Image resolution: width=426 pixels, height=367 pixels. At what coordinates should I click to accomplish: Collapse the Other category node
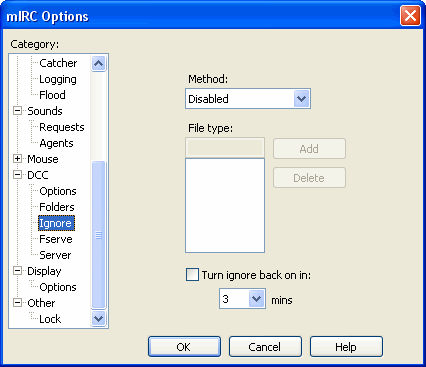pos(17,303)
